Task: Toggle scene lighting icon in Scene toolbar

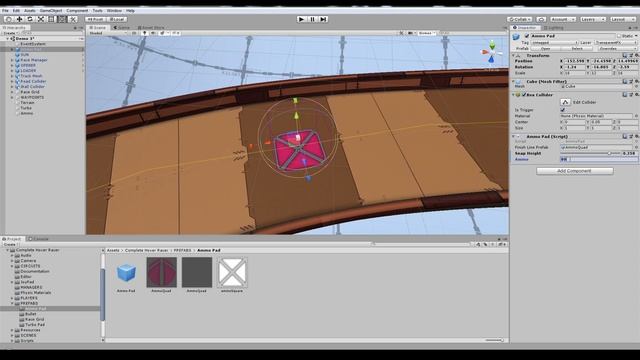Action: pos(144,33)
